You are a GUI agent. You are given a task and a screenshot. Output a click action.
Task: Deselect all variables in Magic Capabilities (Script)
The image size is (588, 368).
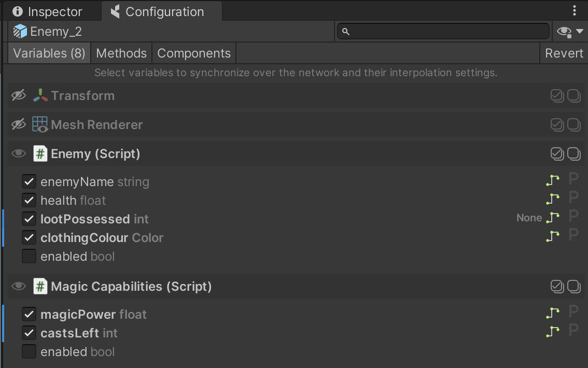[573, 287]
